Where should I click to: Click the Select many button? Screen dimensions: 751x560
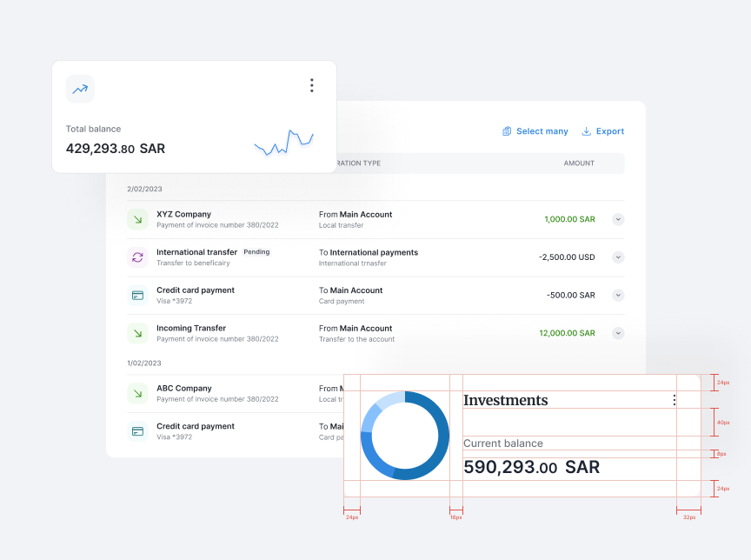pyautogui.click(x=535, y=131)
